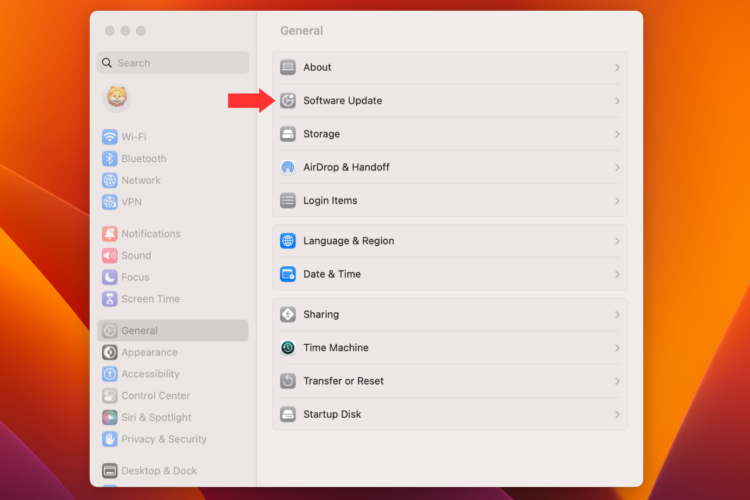Open Date & Time using its chevron
Viewport: 750px width, 500px height.
(x=617, y=274)
